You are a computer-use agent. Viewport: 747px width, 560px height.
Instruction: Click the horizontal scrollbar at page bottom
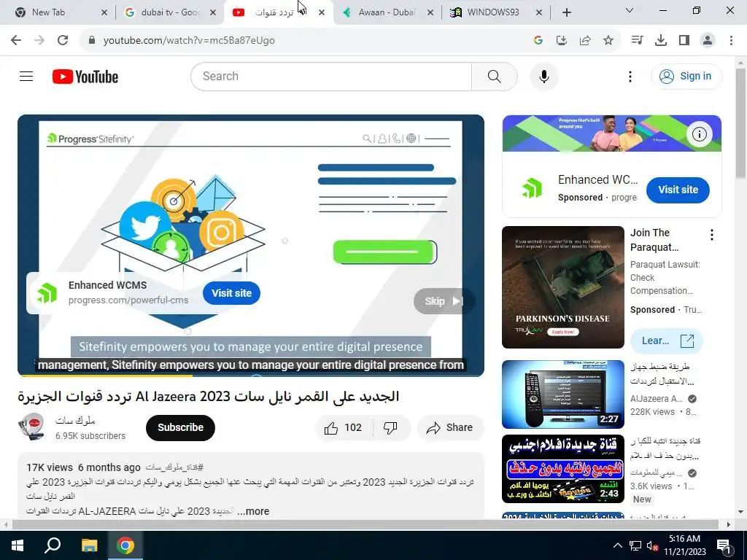pos(365,524)
